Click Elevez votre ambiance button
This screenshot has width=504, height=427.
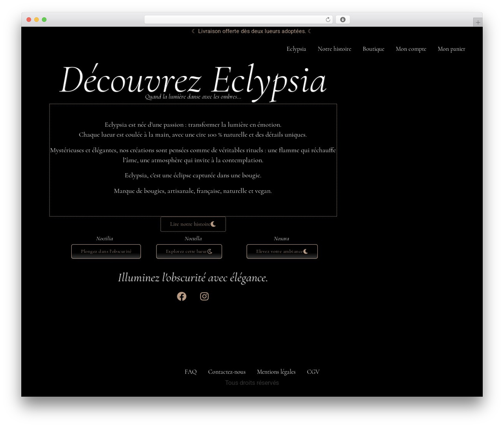click(x=282, y=251)
